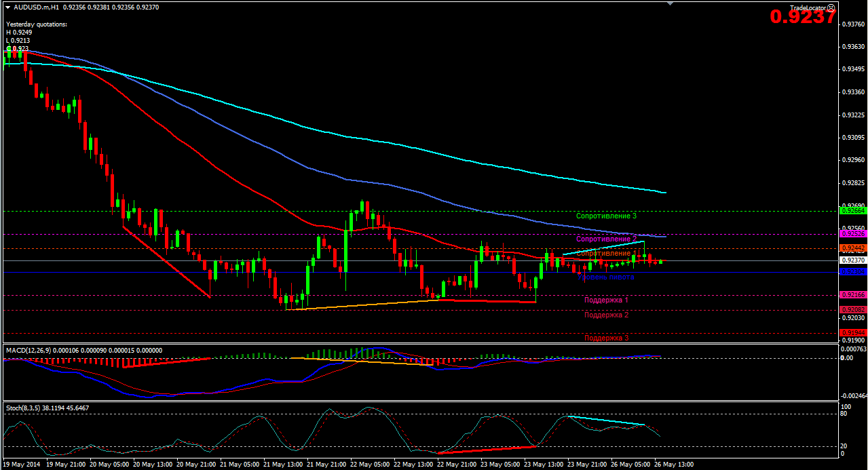Select the chart shift triangle marker at top
868x470 pixels.
click(x=671, y=3)
